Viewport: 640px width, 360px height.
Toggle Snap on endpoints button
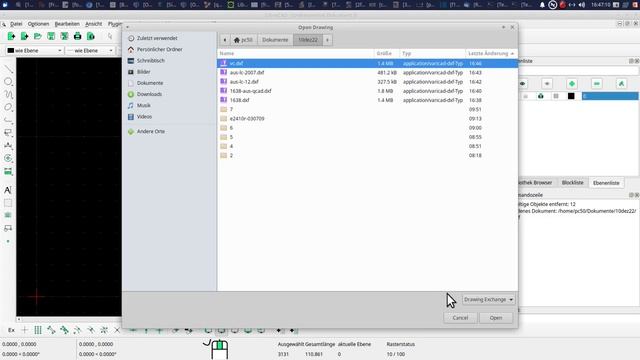tap(51, 330)
